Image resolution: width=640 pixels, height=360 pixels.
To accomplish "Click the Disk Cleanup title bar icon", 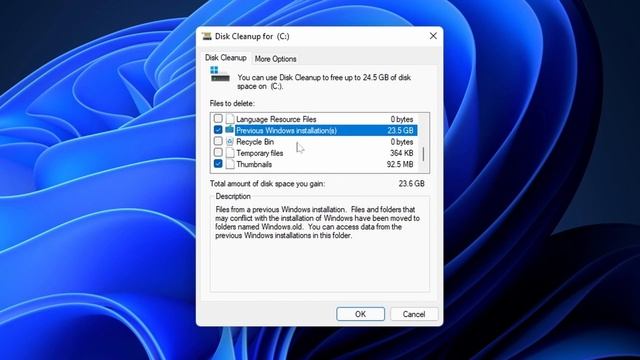I will pos(207,36).
